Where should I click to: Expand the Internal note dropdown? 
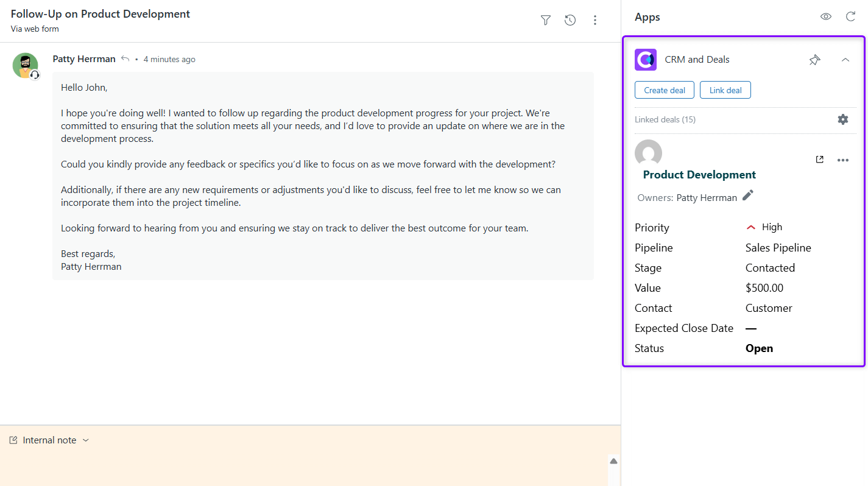click(85, 440)
